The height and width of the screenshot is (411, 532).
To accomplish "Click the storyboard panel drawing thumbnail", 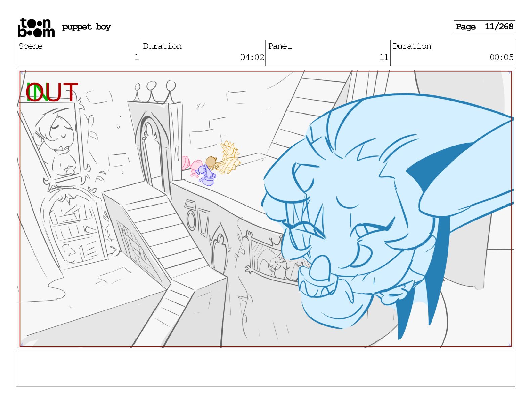I will tap(265, 209).
